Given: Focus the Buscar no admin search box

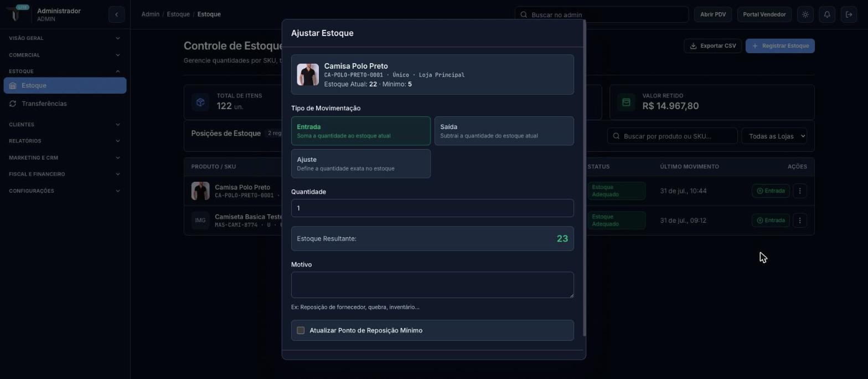Looking at the screenshot, I should coord(602,14).
